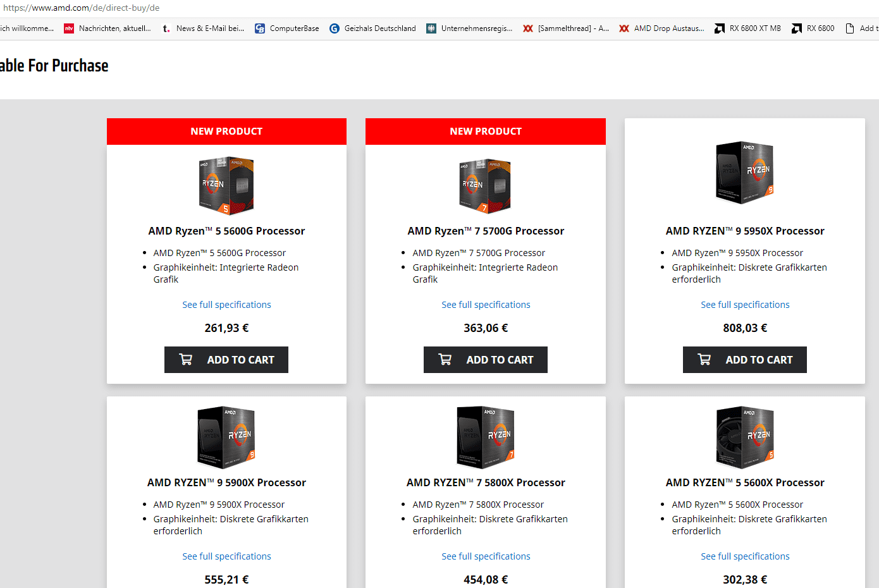Open the RX 6800 XT MB bookmark icon
The image size is (879, 588).
coord(720,28)
